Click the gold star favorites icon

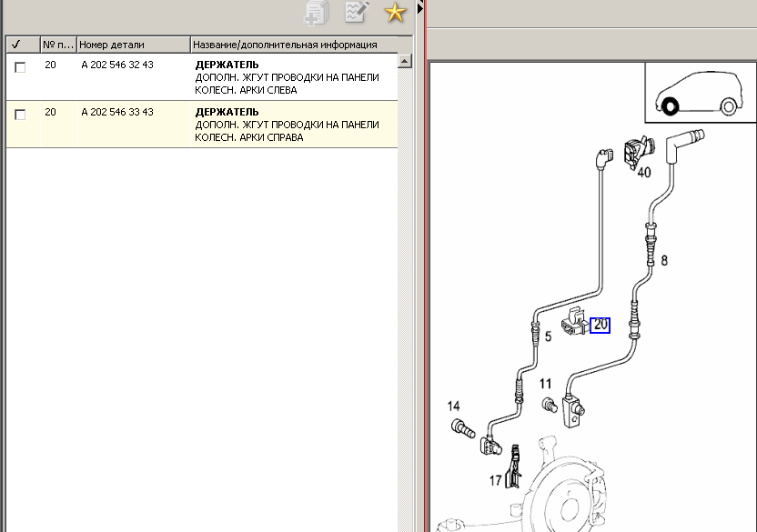(395, 12)
